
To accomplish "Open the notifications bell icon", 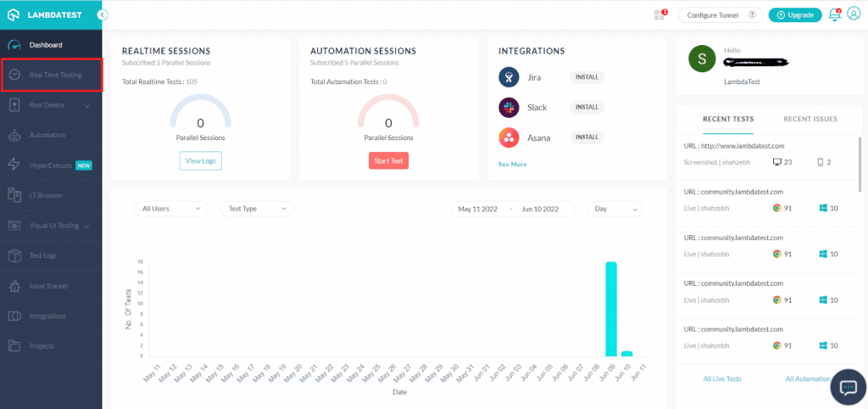I will pos(835,14).
